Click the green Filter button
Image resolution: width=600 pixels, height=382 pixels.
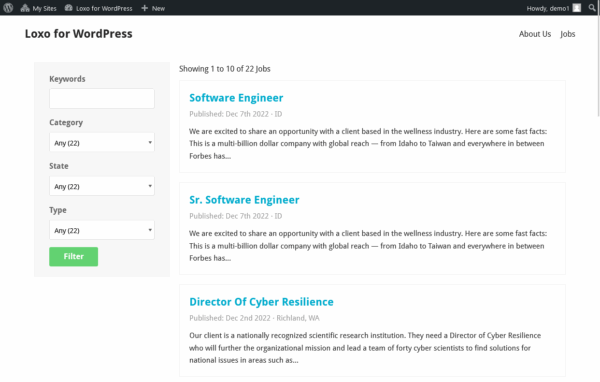coord(73,256)
